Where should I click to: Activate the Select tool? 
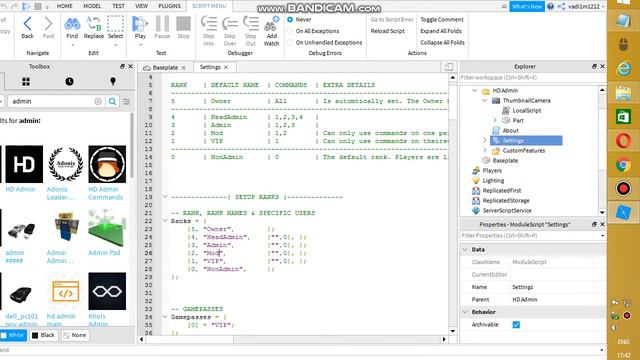coord(116,24)
